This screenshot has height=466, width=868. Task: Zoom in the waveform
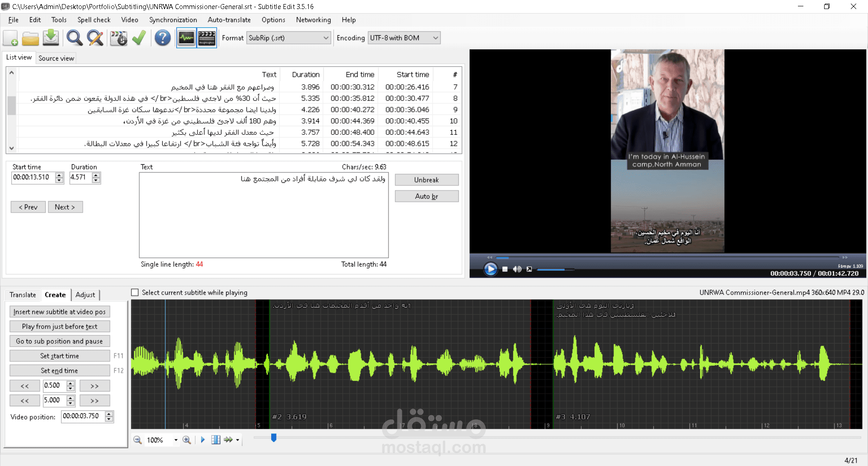(x=186, y=440)
